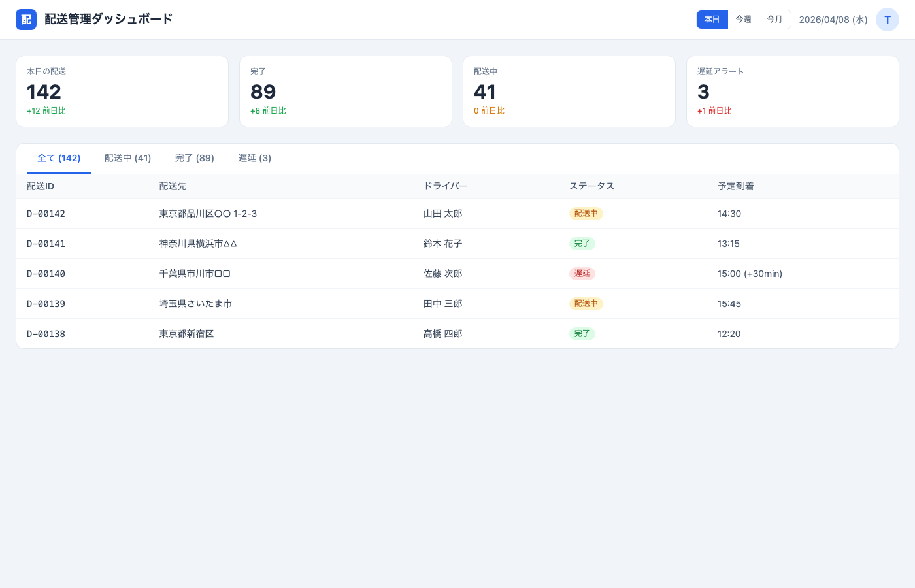
Task: Click the ドライバー column header
Action: 446,186
